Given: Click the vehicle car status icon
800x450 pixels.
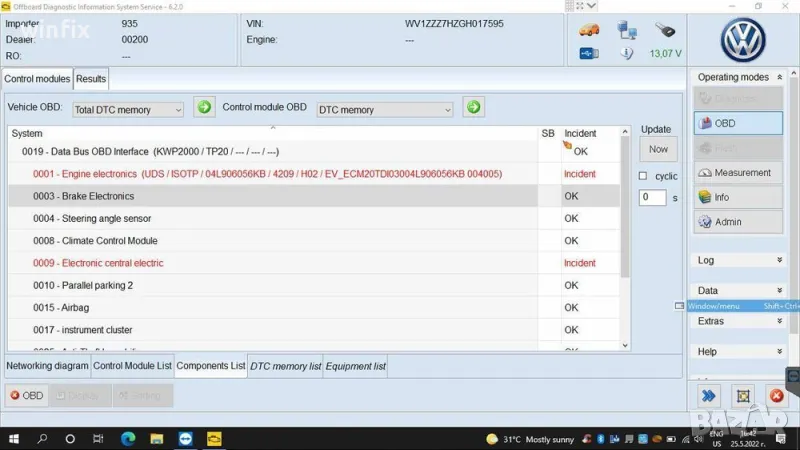Looking at the screenshot, I should pos(590,28).
